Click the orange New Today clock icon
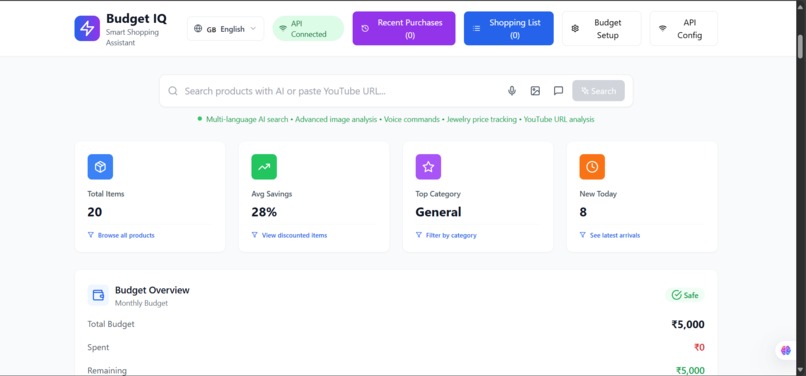 click(592, 167)
